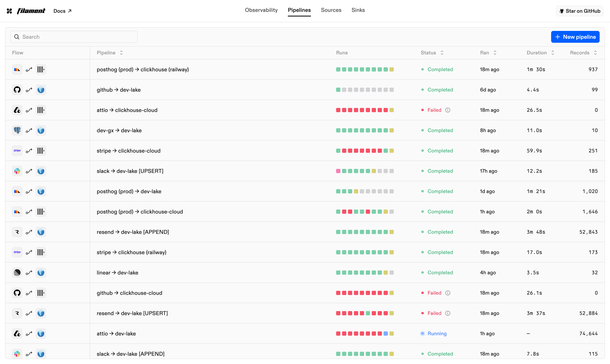The image size is (610, 364).
Task: Click ClickHouse sink icon in stripe → clickhouse (railway) row
Action: point(41,252)
